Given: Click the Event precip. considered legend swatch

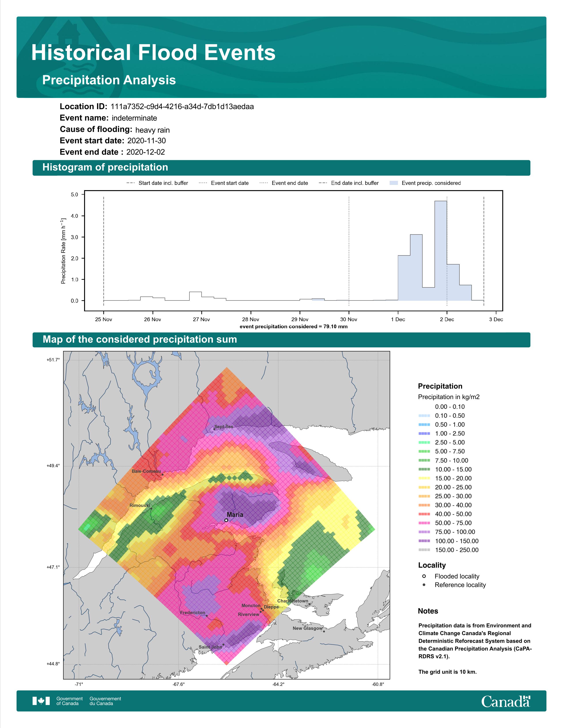Looking at the screenshot, I should 394,183.
